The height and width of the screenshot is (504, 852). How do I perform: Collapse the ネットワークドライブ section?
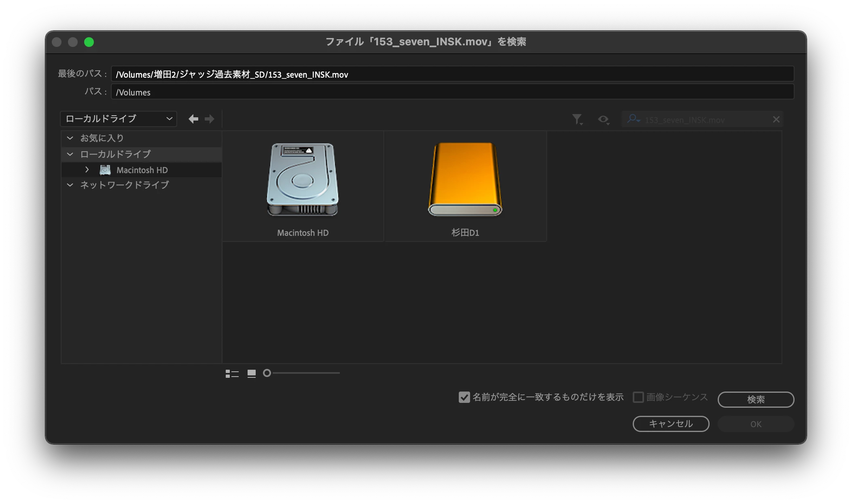70,185
